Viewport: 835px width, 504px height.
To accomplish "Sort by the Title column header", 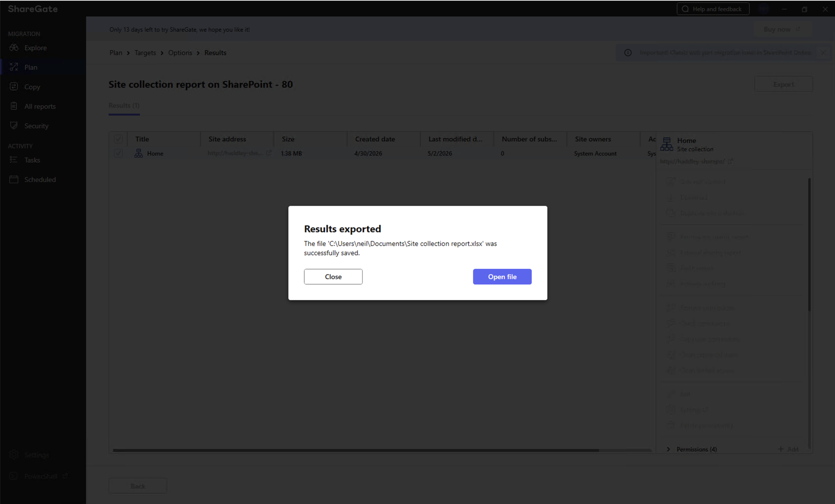I will coord(164,139).
